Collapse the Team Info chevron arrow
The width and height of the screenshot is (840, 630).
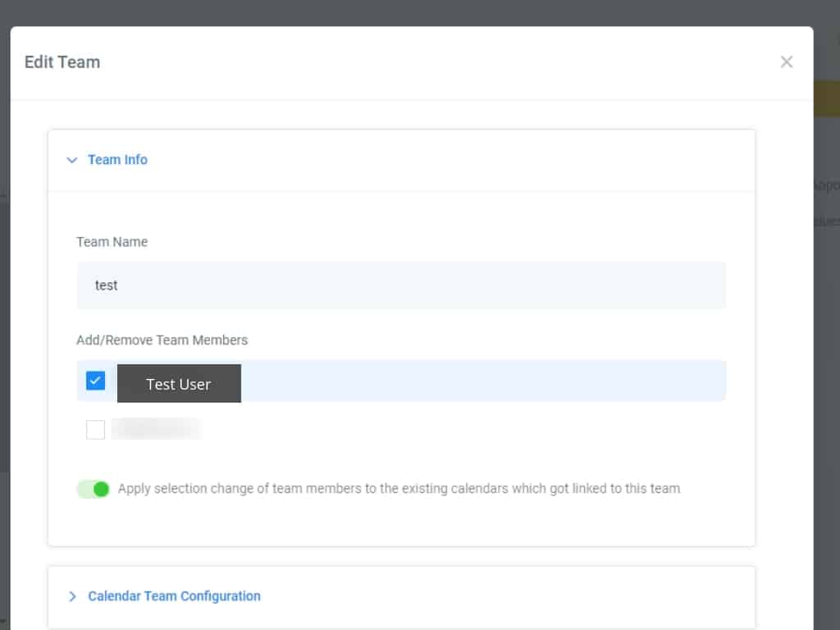pos(72,160)
